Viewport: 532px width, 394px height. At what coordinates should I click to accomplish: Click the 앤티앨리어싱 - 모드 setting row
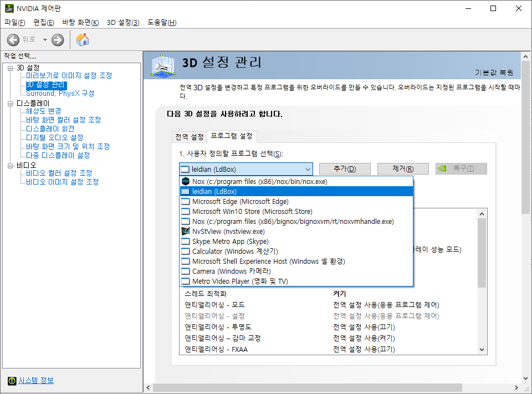tap(328, 305)
